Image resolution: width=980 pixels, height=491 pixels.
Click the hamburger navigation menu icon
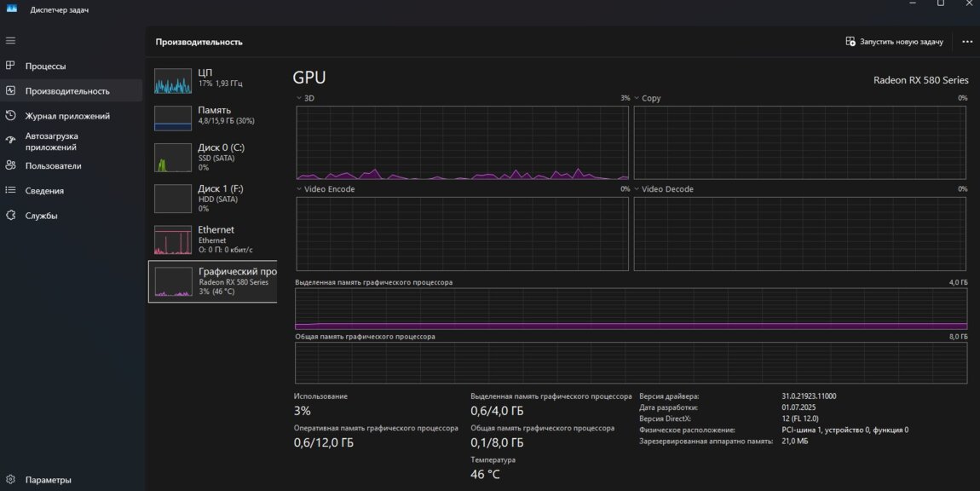(10, 40)
